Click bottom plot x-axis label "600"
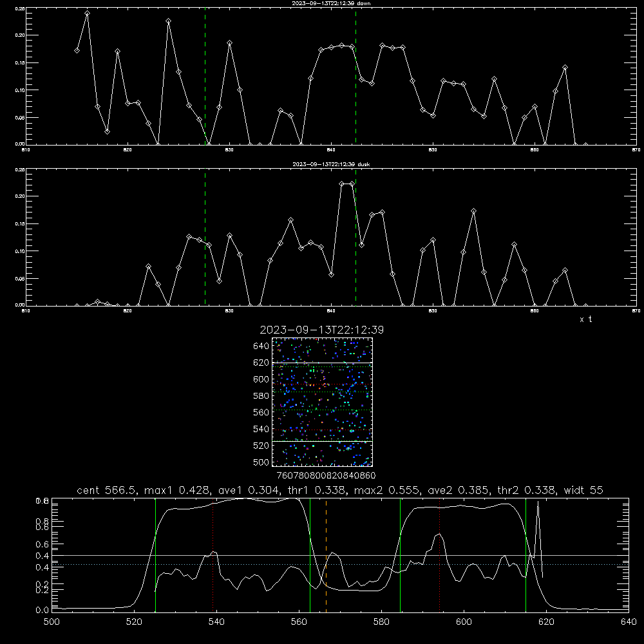Screen dimensions: 644x644 464,622
